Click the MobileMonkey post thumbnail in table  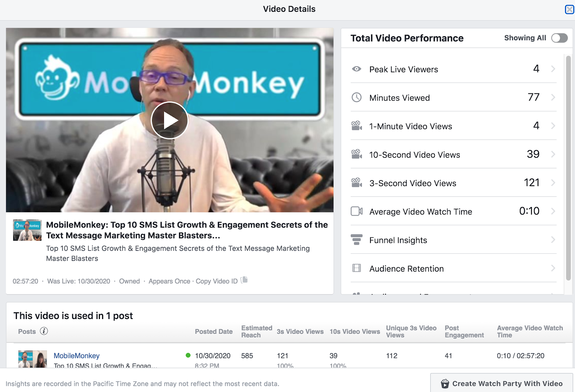33,359
